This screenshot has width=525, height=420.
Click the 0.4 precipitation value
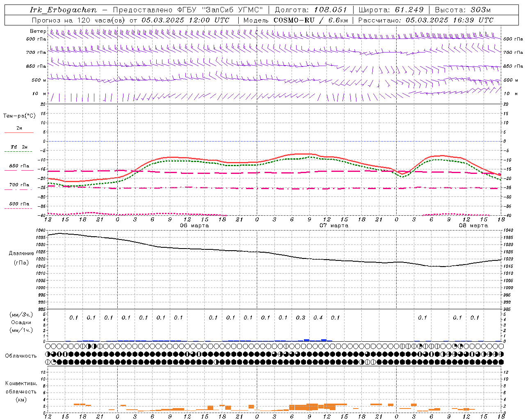point(318,317)
